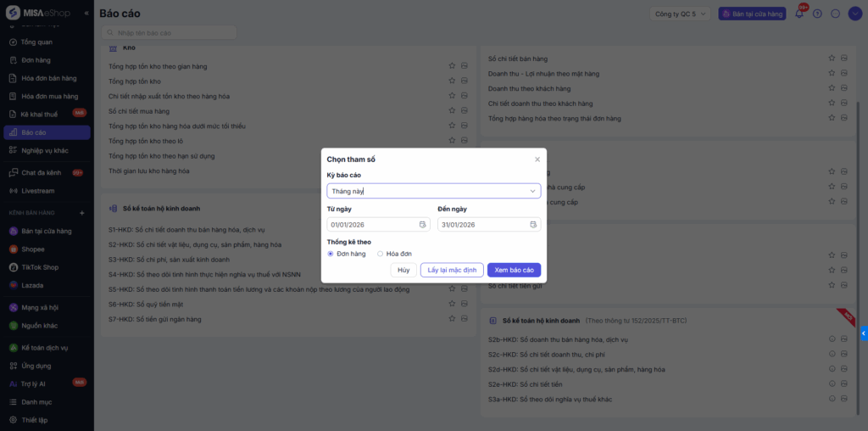The width and height of the screenshot is (868, 431).
Task: Star Tổng hợp tồn kho theo gian hàng
Action: coord(452,66)
